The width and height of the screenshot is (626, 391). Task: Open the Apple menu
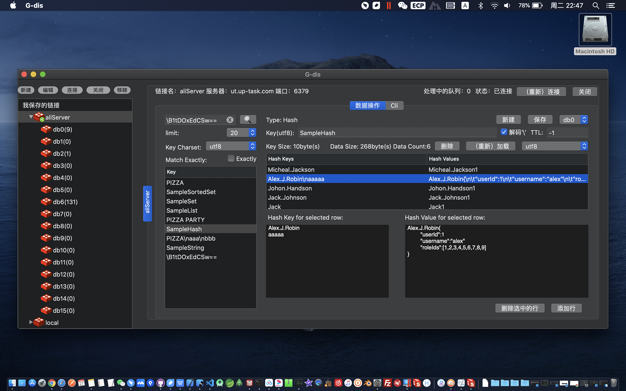[x=13, y=6]
